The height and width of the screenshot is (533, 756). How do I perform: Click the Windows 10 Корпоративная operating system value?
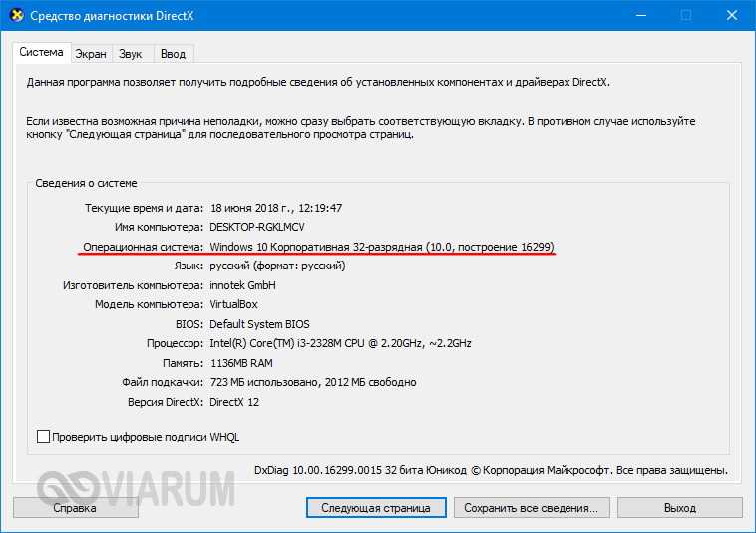point(382,247)
